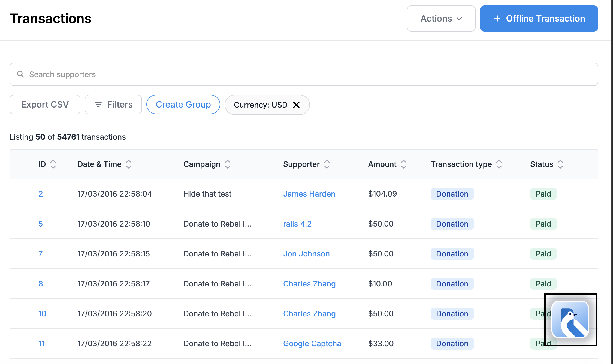Sort by Campaign column arrows
The height and width of the screenshot is (364, 613).
(228, 164)
